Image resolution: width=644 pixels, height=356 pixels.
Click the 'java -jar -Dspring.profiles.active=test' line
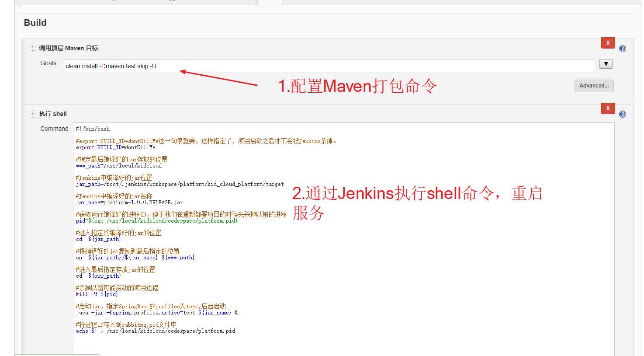[157, 313]
